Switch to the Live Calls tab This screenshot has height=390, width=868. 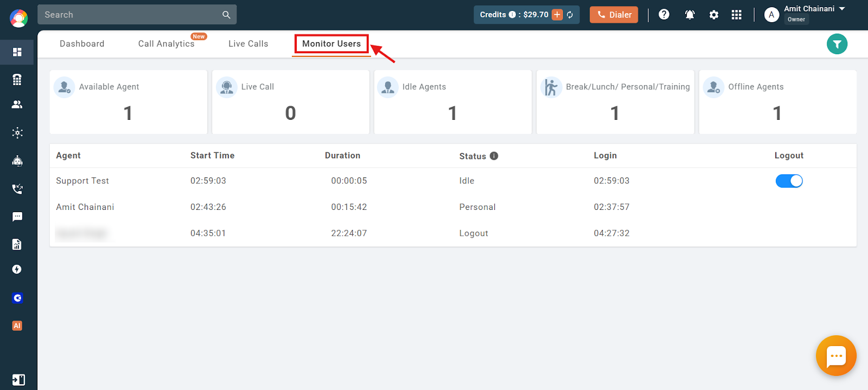tap(248, 44)
